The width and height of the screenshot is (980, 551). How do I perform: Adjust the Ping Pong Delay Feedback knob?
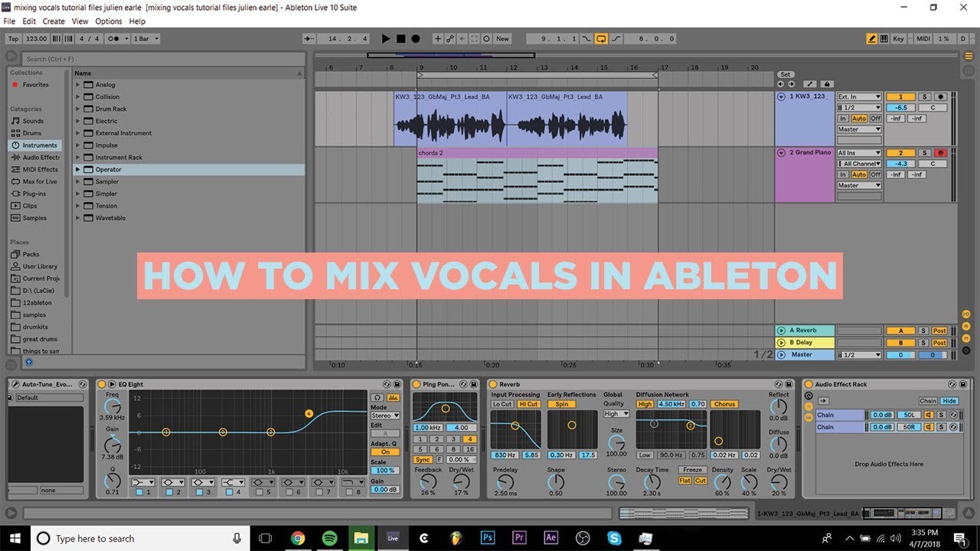click(x=429, y=482)
